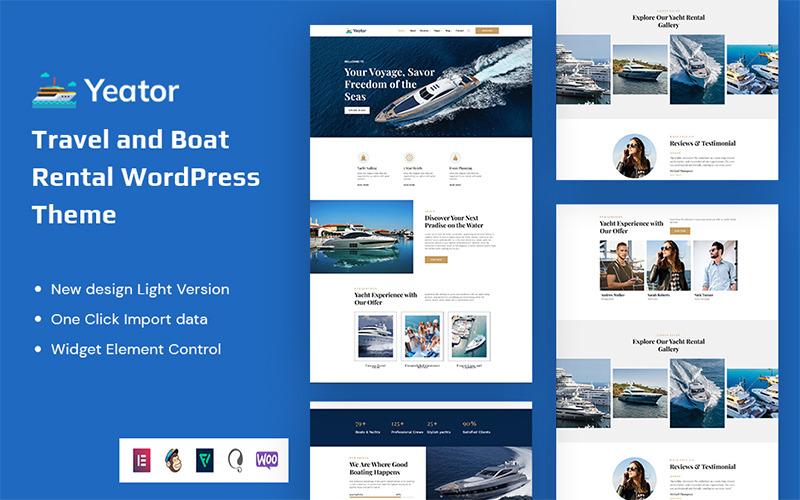This screenshot has width=800, height=500.
Task: Click the Yeator ship logo on blue banner
Action: 53,91
